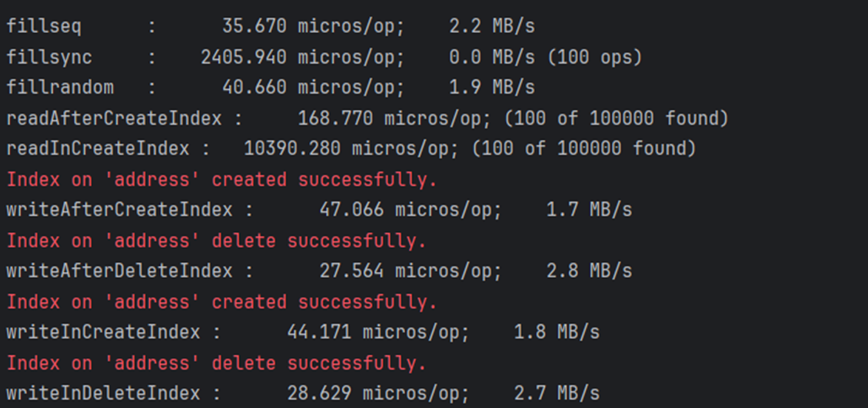
Task: Click the writeInDeleteIndex result line
Action: pyautogui.click(x=303, y=393)
